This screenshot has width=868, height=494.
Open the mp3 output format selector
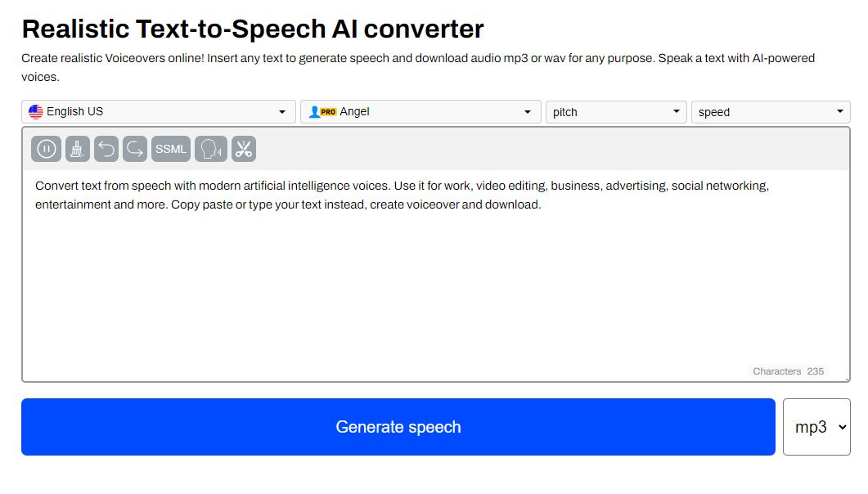click(816, 426)
